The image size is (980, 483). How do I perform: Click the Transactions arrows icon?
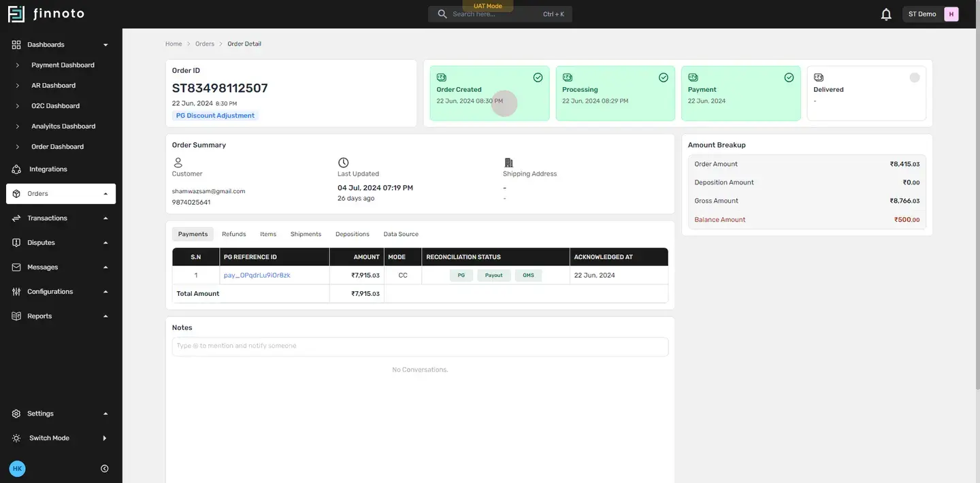16,218
